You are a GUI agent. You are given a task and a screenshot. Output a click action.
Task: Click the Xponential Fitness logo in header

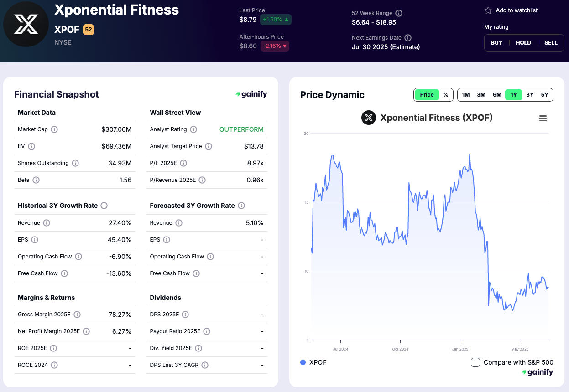pos(26,24)
